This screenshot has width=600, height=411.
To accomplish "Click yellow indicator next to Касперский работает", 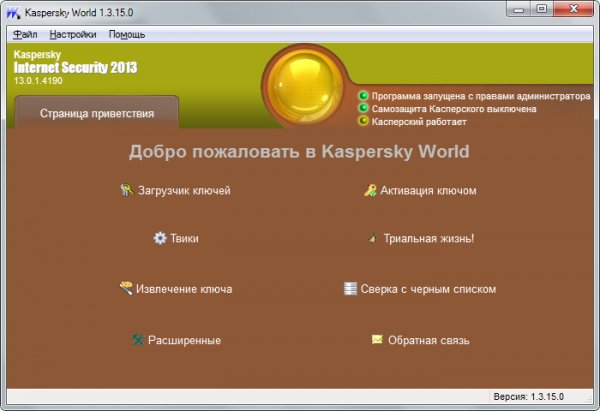I will click(x=363, y=121).
